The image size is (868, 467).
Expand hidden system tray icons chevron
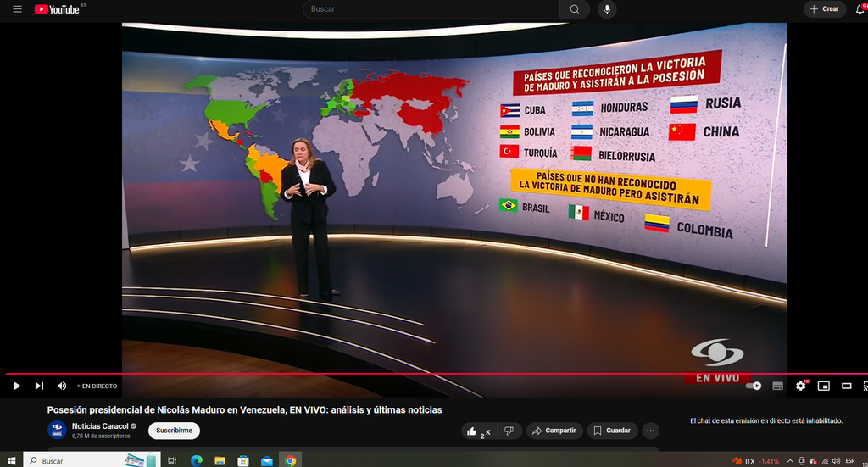click(790, 461)
